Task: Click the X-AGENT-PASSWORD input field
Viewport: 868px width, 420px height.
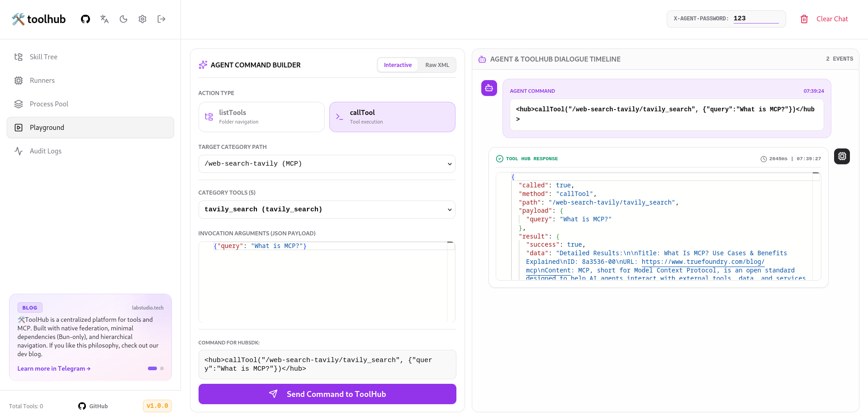Action: (756, 19)
